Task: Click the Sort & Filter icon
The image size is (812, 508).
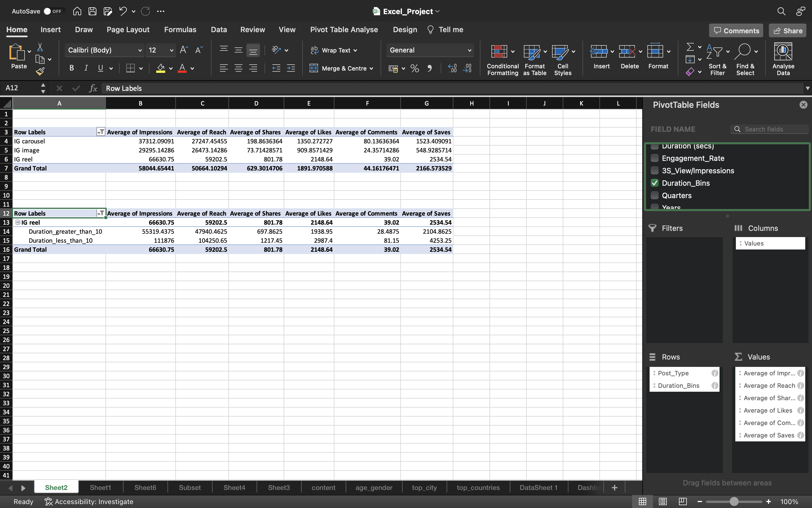Action: coord(715,51)
